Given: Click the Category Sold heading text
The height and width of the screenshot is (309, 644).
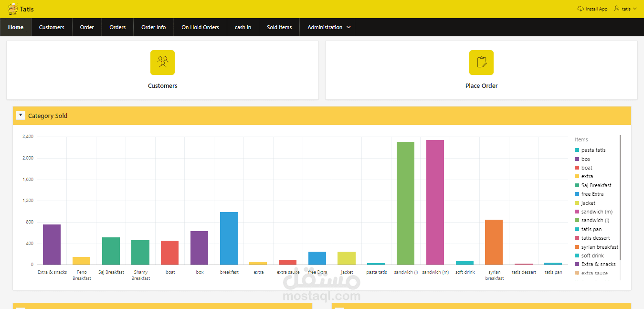Looking at the screenshot, I should point(48,116).
